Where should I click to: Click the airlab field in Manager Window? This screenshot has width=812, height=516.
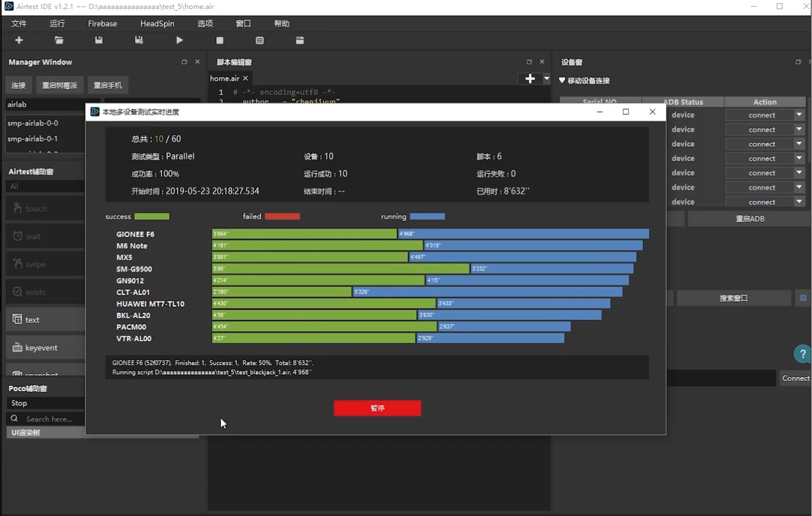tap(45, 105)
